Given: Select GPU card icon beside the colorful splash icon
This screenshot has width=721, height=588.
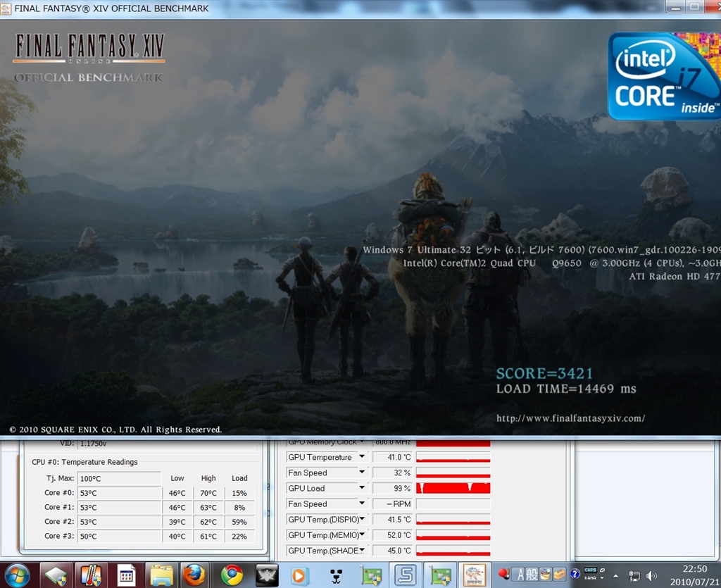Looking at the screenshot, I should coord(439,576).
